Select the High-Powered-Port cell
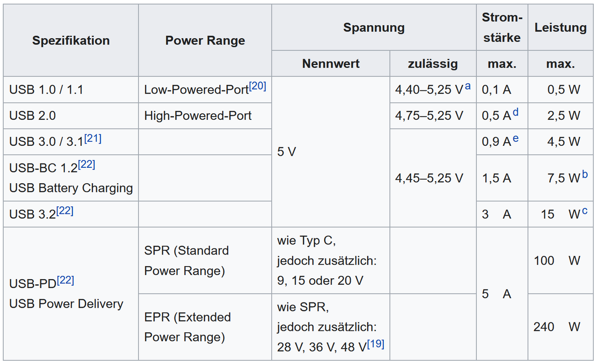597x364 pixels. click(x=205, y=116)
